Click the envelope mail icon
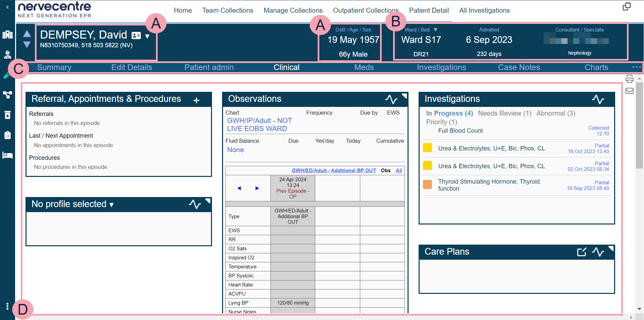 (629, 91)
